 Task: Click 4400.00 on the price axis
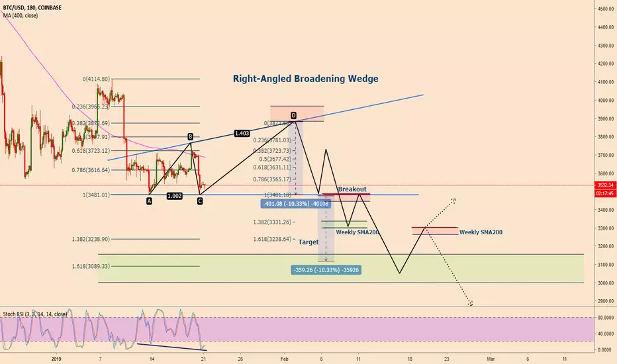606,27
